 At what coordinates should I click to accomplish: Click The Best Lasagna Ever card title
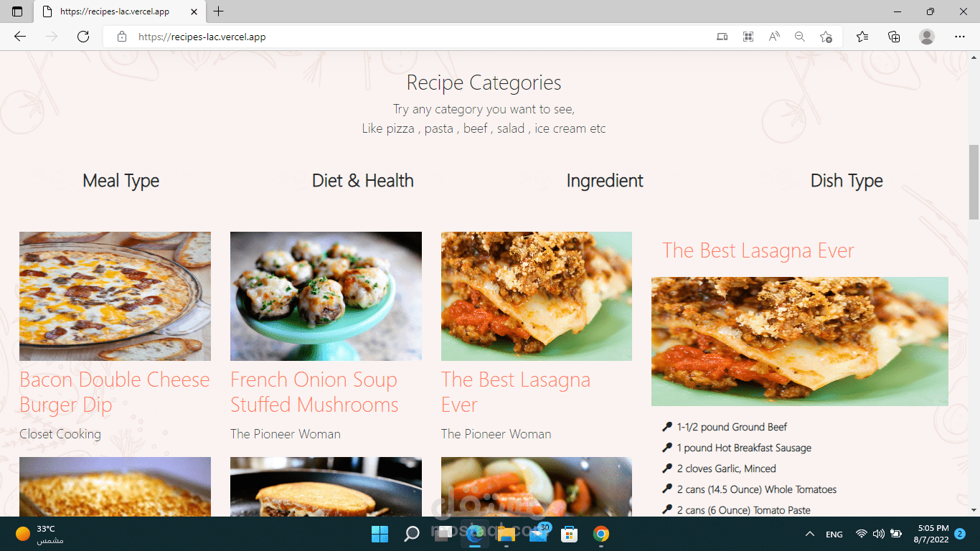(x=516, y=392)
